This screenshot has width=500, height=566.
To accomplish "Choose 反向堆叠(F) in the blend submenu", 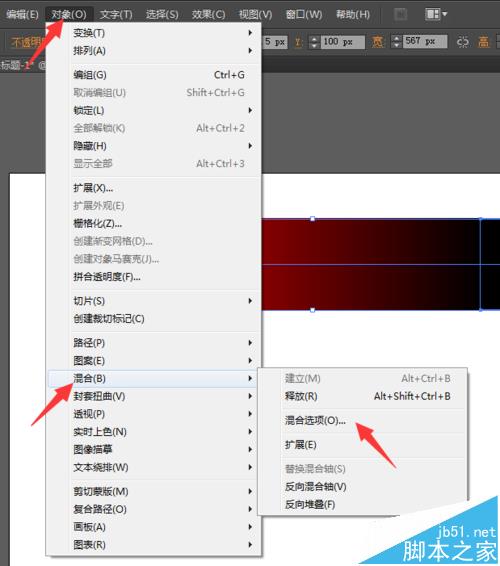I will pos(362,504).
